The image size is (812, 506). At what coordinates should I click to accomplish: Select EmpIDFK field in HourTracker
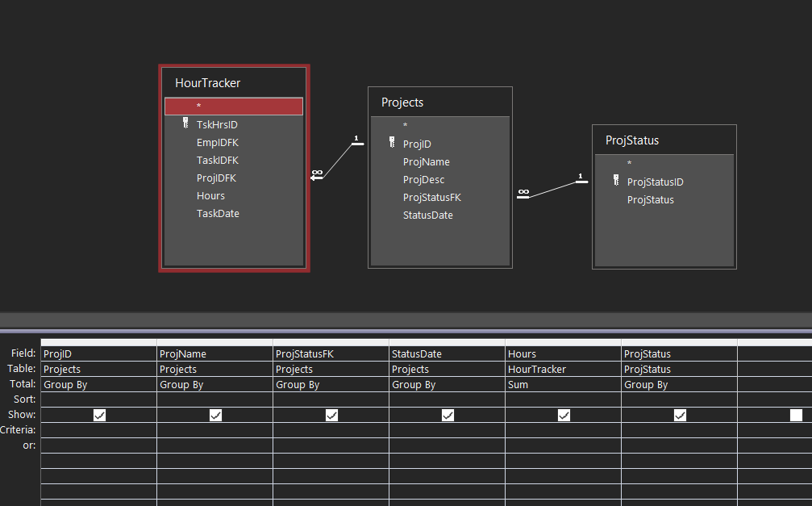(234, 143)
